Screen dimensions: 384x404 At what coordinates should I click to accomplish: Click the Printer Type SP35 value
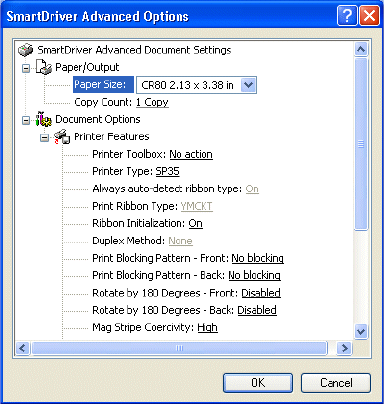tap(167, 171)
